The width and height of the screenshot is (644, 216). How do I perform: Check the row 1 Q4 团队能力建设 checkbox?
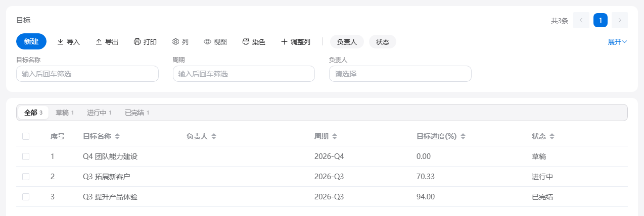[x=26, y=156]
